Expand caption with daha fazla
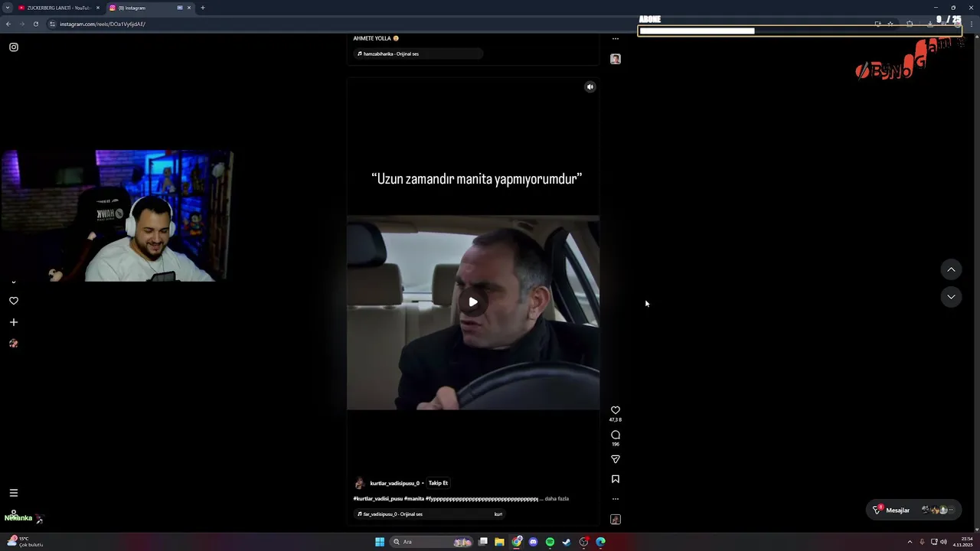 coord(557,499)
